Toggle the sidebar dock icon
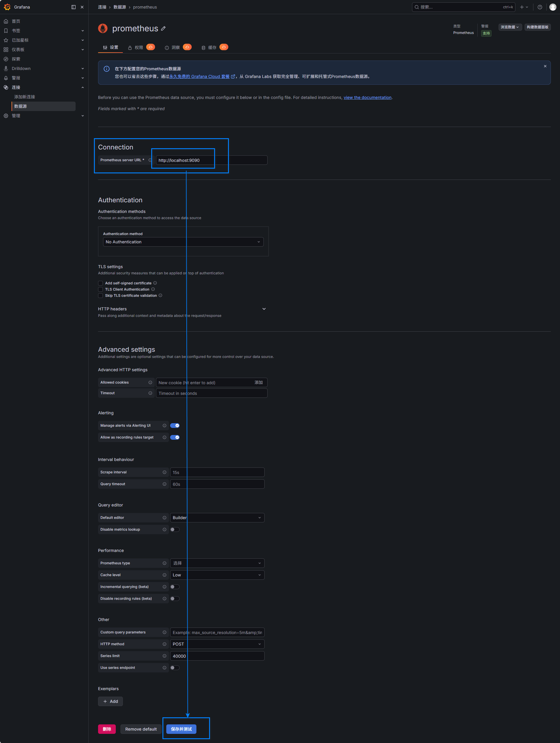The height and width of the screenshot is (743, 560). tap(74, 7)
